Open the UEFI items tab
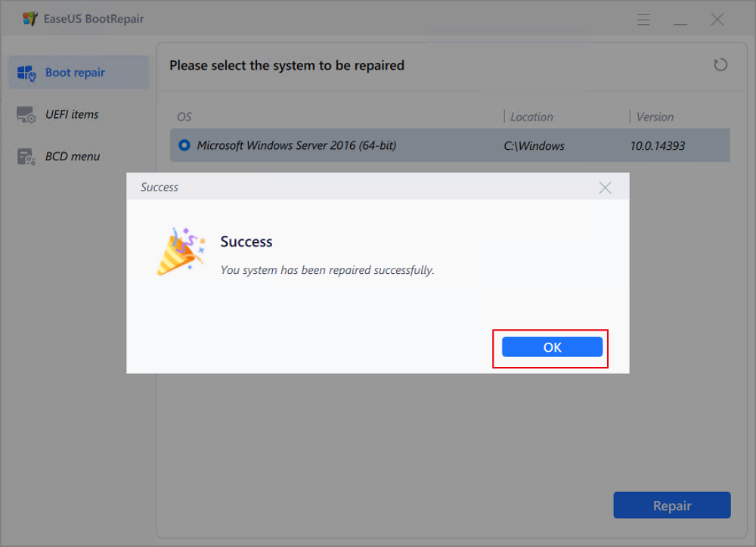 [72, 114]
